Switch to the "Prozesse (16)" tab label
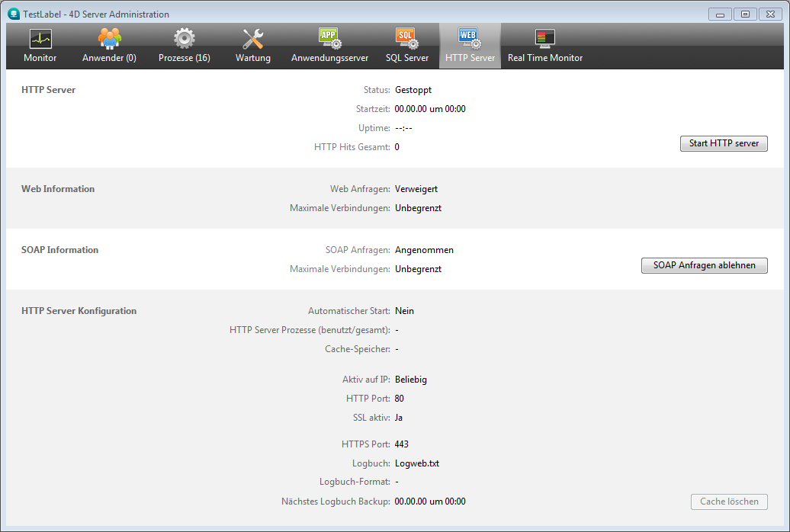 [184, 58]
